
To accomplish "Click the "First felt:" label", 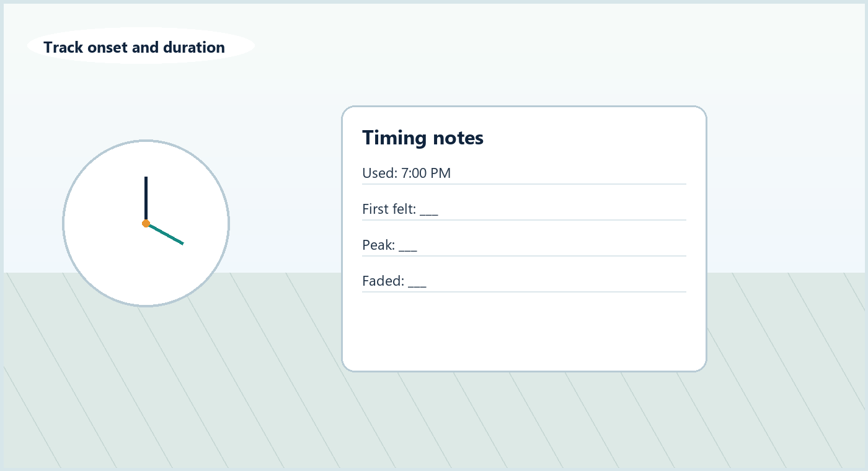I will pyautogui.click(x=389, y=209).
